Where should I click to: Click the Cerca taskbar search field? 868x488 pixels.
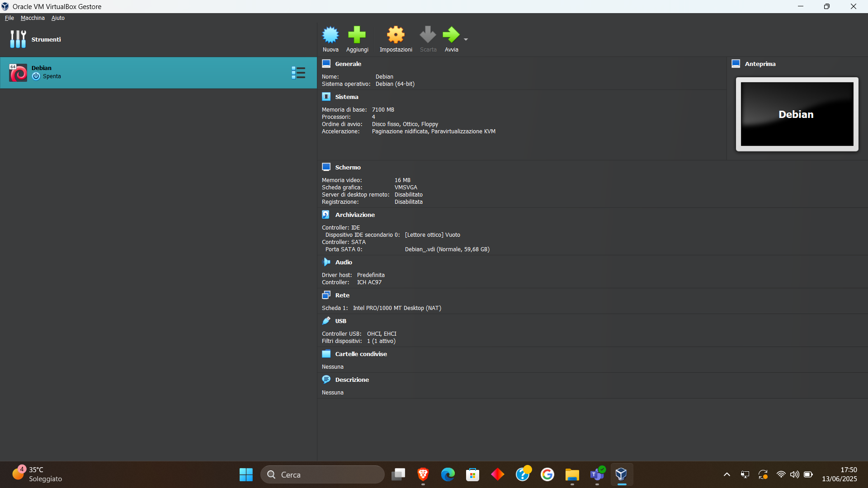[x=322, y=474]
